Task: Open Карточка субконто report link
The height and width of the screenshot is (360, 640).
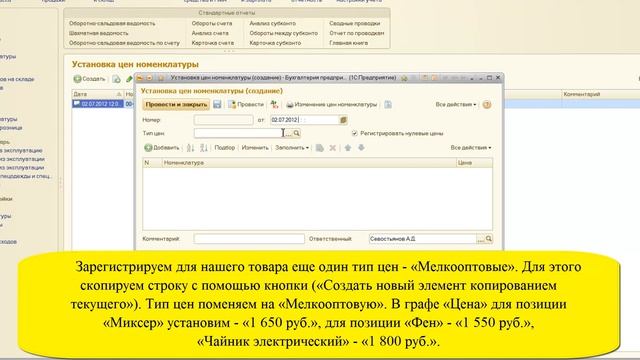Action: [275, 43]
